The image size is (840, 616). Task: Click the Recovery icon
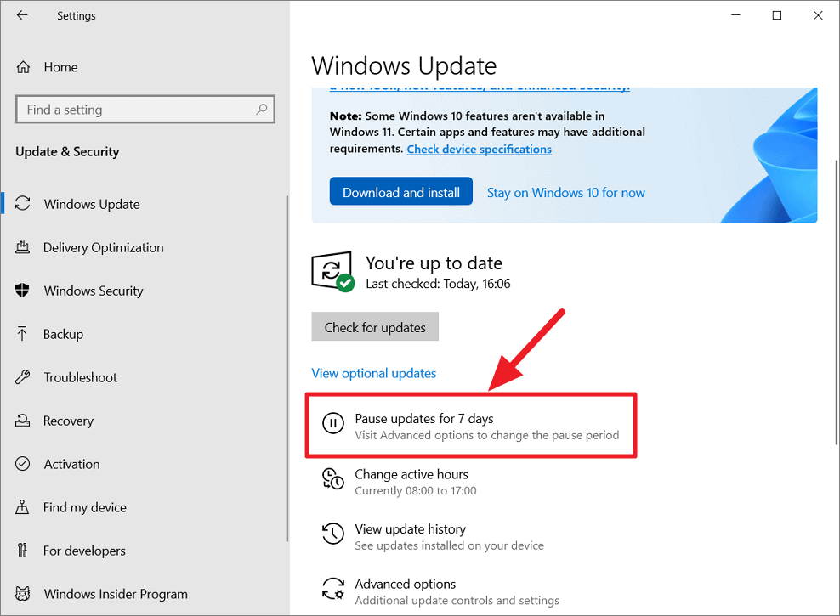[22, 421]
